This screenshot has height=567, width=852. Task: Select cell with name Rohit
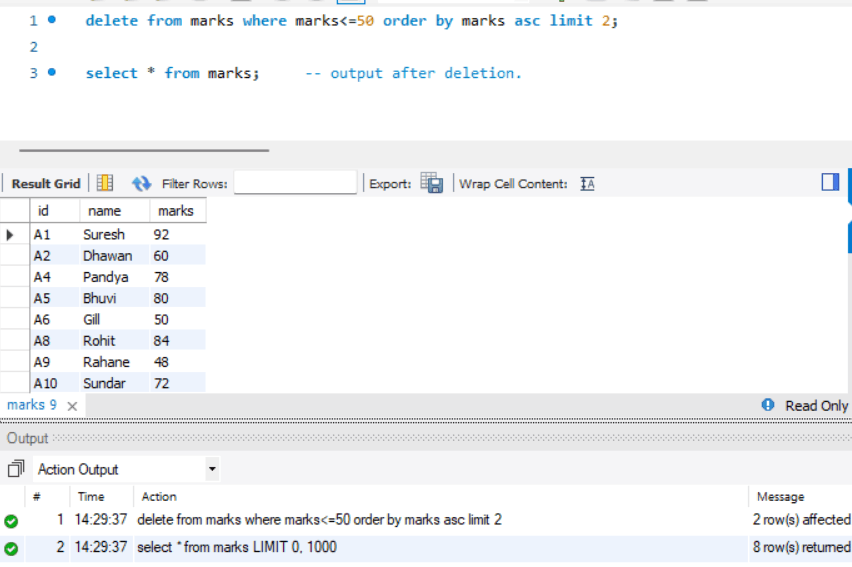pos(115,340)
